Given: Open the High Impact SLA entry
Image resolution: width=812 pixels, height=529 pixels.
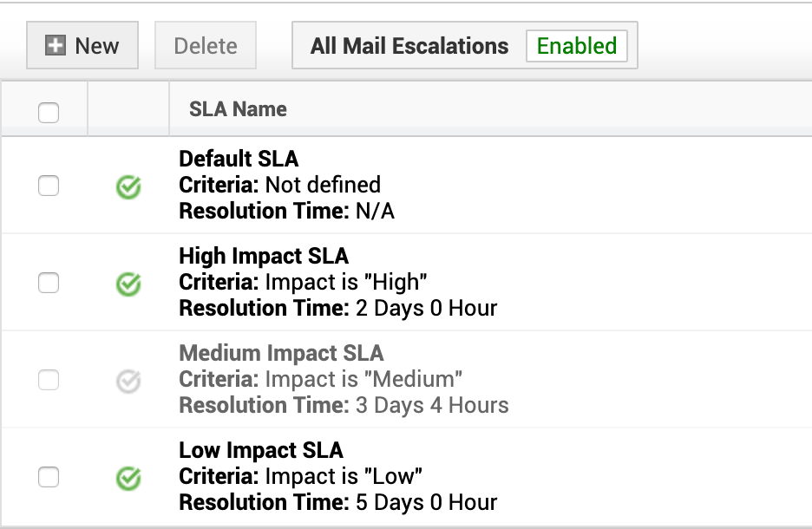Looking at the screenshot, I should tap(264, 256).
